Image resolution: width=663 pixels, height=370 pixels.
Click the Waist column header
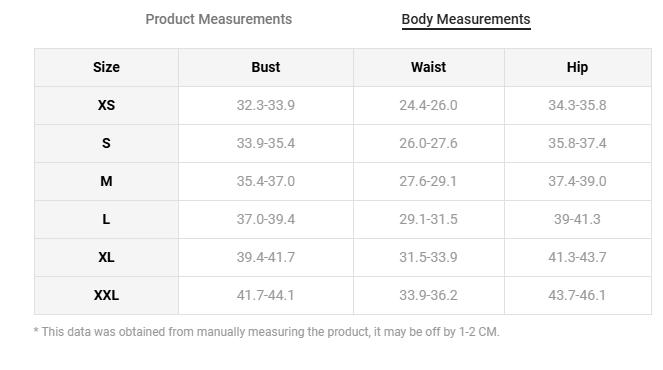pos(428,67)
